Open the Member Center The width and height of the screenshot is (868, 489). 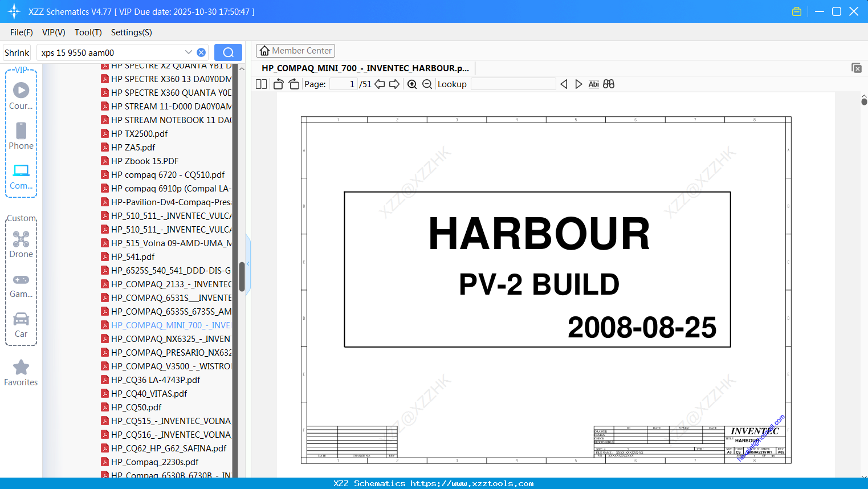pyautogui.click(x=295, y=51)
